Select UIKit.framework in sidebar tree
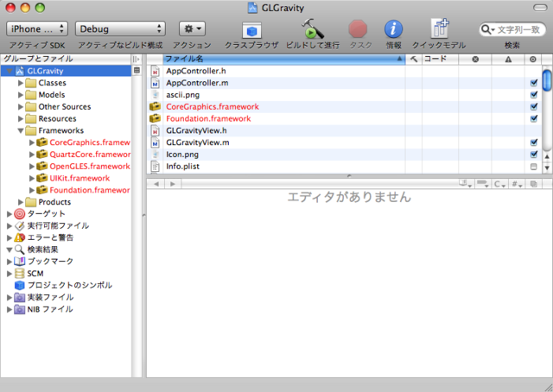 click(79, 179)
